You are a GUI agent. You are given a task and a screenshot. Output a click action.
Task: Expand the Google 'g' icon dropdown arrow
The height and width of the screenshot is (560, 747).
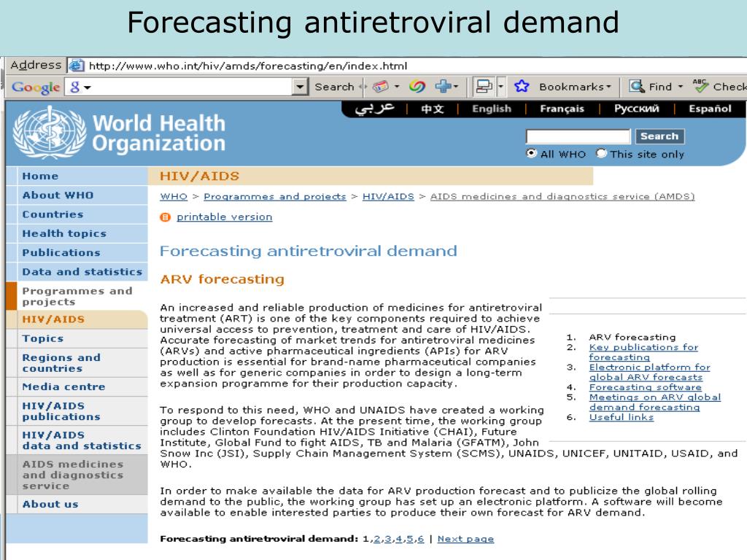[x=88, y=87]
